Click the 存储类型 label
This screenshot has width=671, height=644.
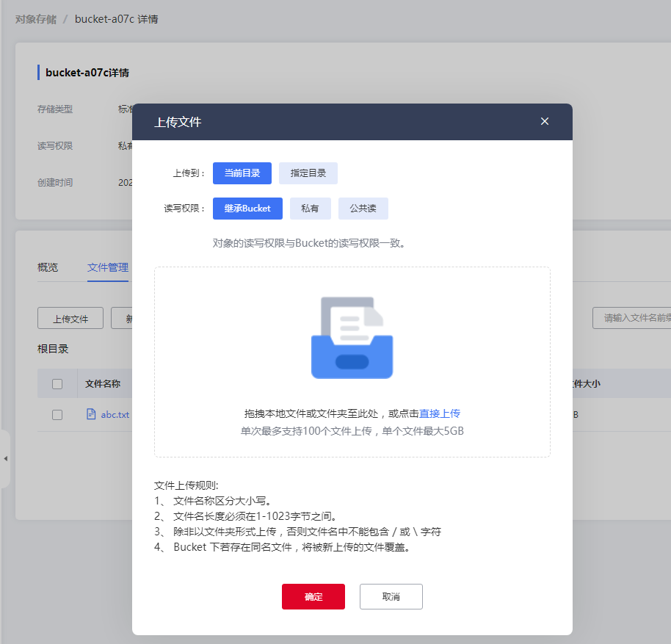click(55, 109)
